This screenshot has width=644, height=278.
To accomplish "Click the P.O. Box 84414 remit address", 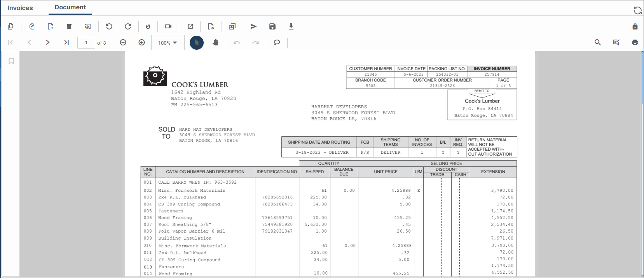I will (x=482, y=109).
